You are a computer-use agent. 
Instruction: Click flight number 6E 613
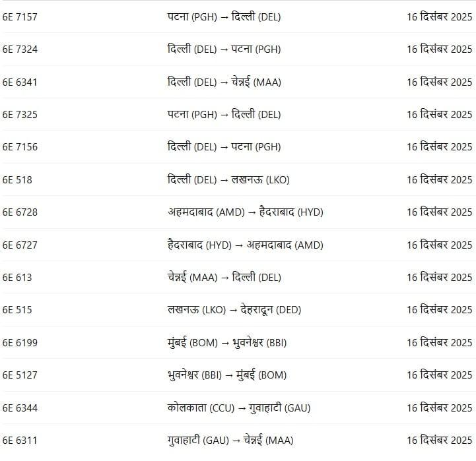(x=17, y=278)
